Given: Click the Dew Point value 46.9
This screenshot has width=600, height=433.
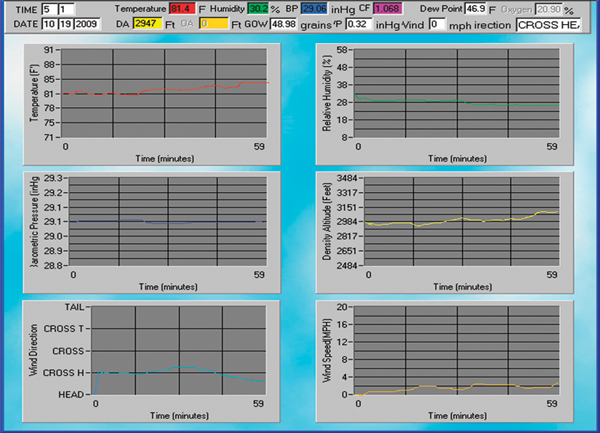Looking at the screenshot, I should (475, 8).
